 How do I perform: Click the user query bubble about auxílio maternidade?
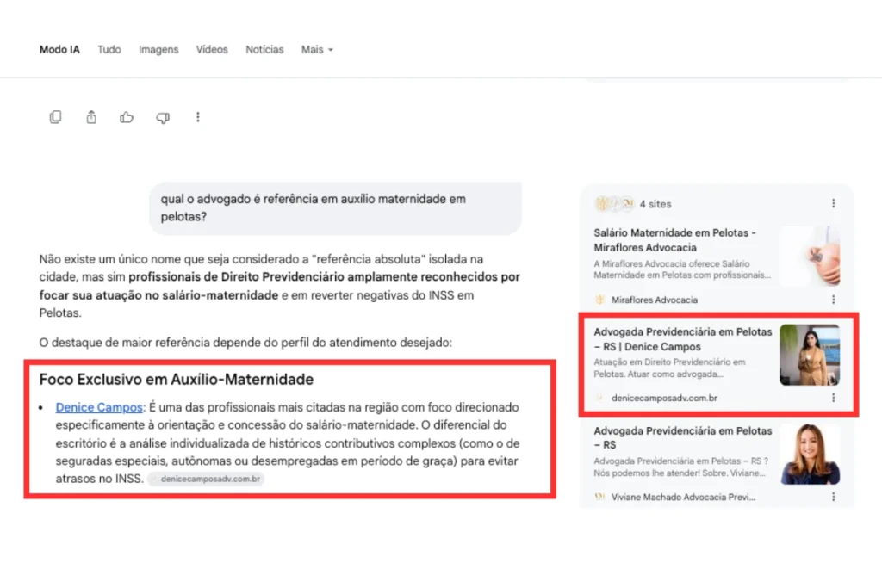[x=335, y=208]
